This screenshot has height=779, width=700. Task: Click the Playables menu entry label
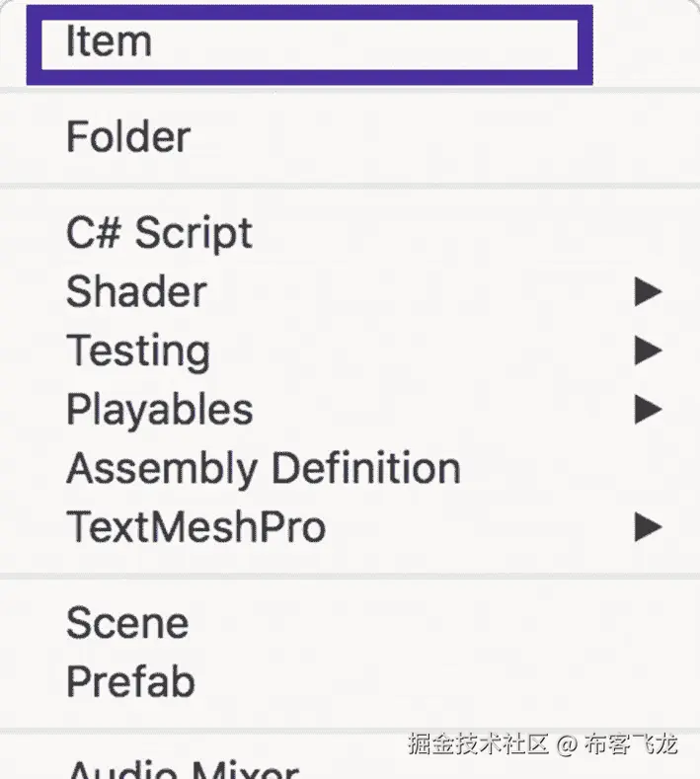[160, 409]
